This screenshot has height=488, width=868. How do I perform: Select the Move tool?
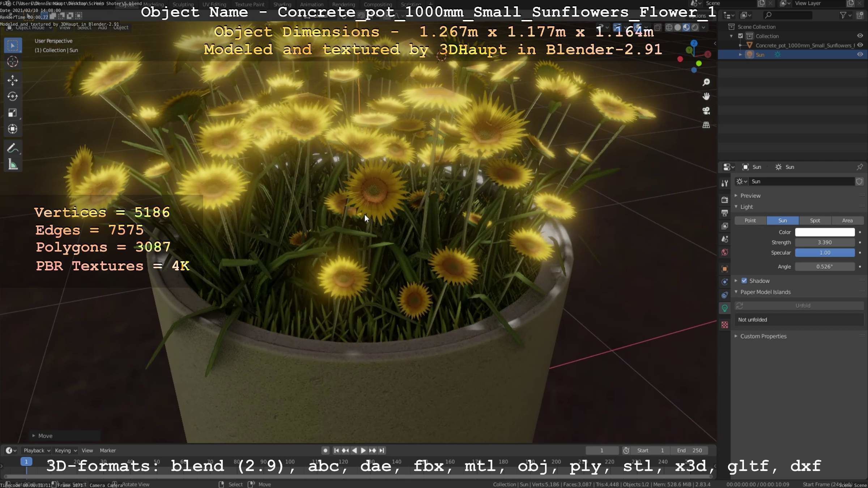point(13,80)
